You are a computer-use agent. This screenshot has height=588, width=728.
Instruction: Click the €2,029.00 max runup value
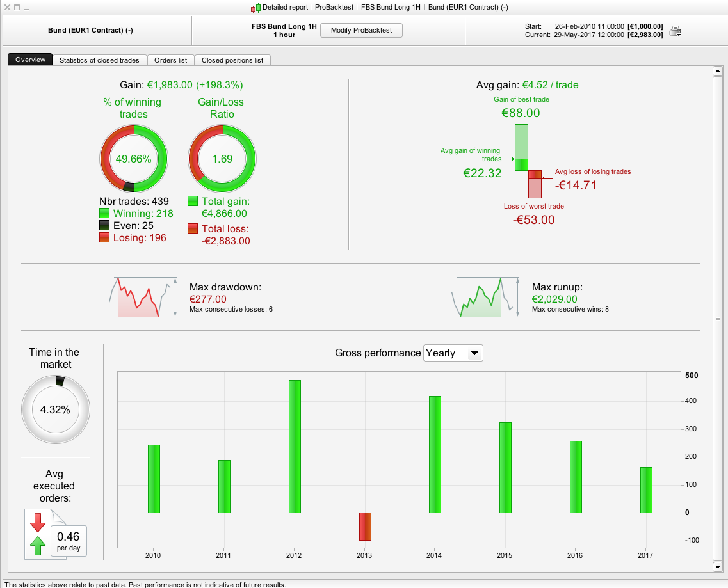pos(555,299)
